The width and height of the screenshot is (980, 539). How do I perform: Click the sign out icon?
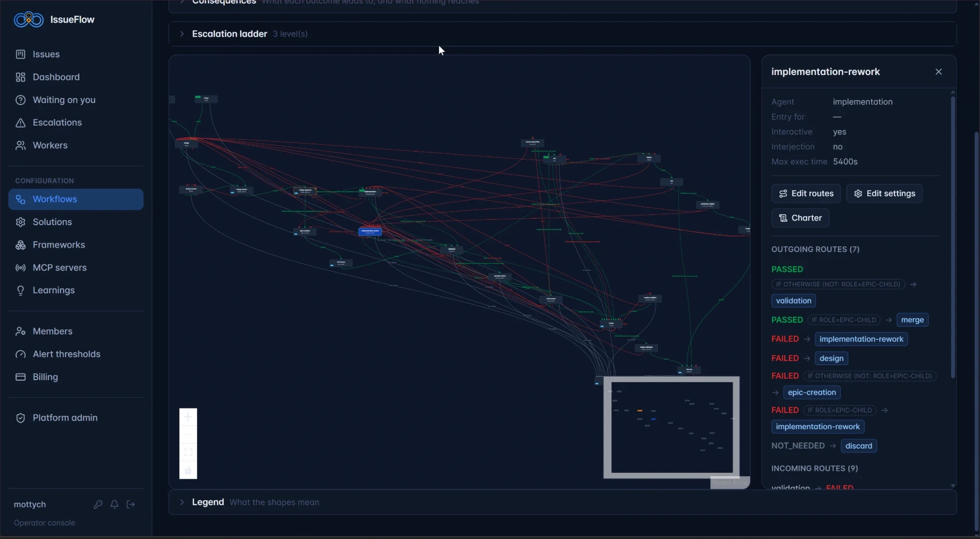(x=131, y=505)
